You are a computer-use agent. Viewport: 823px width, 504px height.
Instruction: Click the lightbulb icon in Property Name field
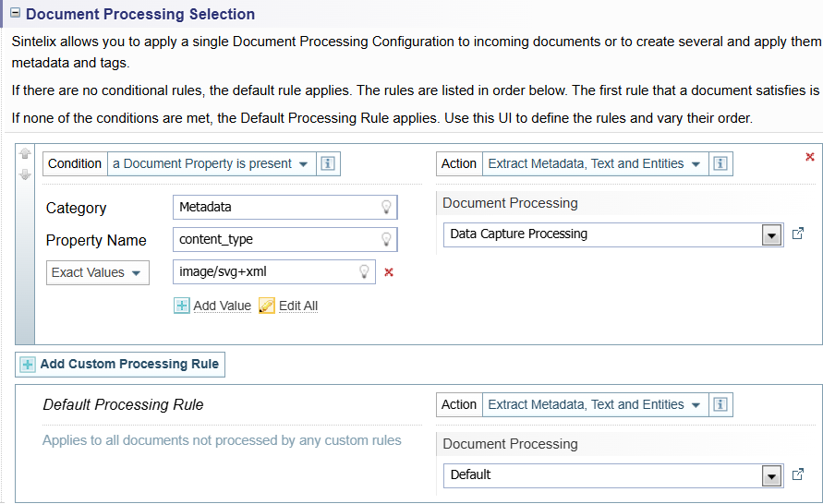pos(387,240)
